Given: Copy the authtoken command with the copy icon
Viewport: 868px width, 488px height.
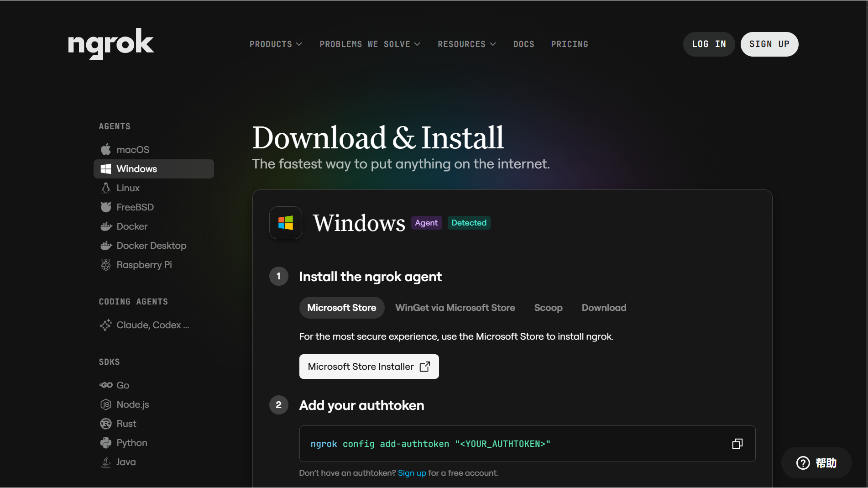Looking at the screenshot, I should (x=737, y=444).
